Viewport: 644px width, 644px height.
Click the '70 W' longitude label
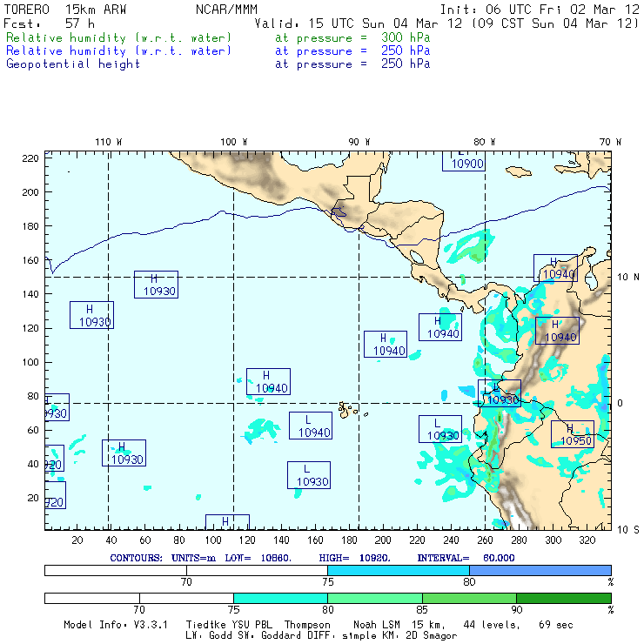[x=610, y=142]
